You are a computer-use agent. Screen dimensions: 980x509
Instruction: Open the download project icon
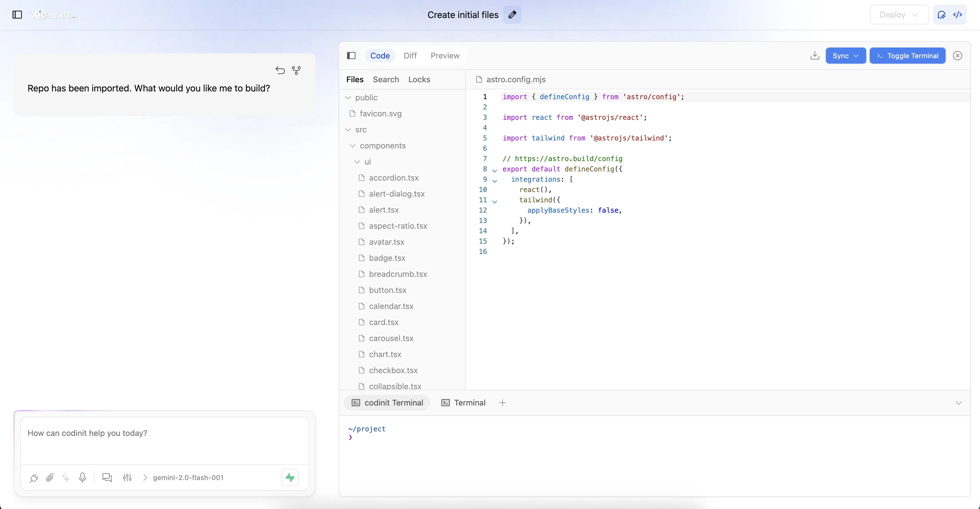[814, 56]
